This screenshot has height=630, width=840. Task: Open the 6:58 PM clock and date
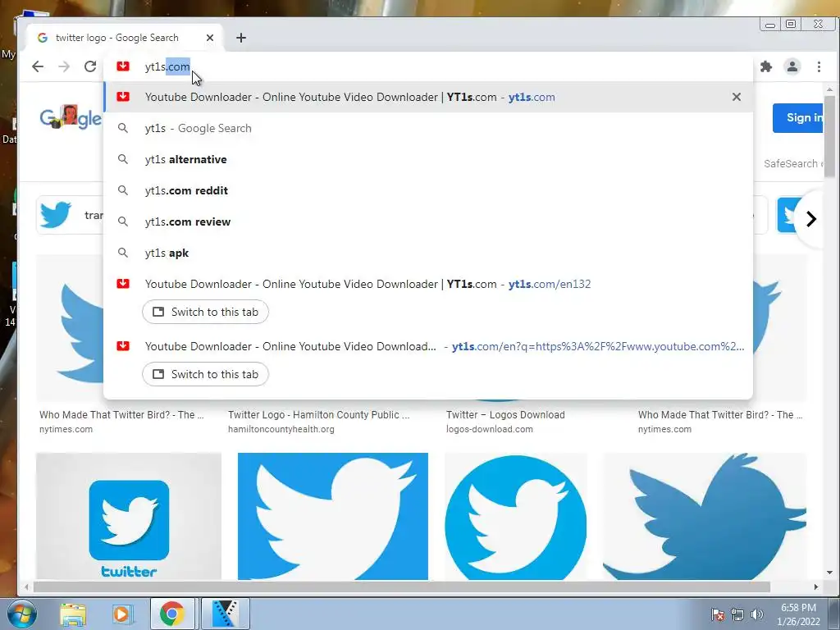tap(798, 614)
